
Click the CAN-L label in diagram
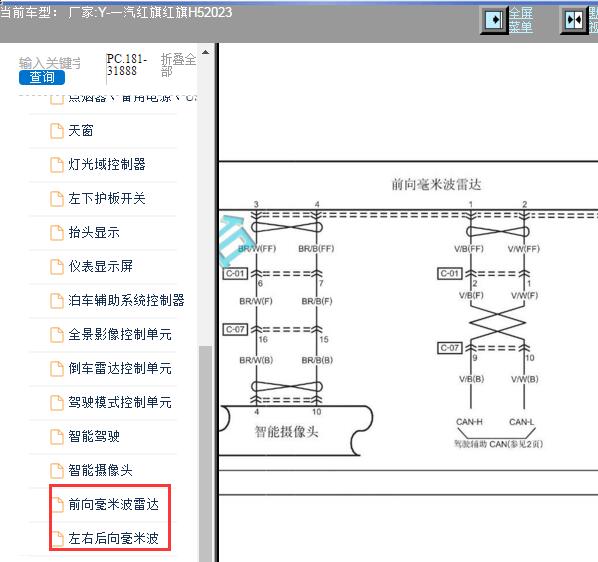click(522, 422)
